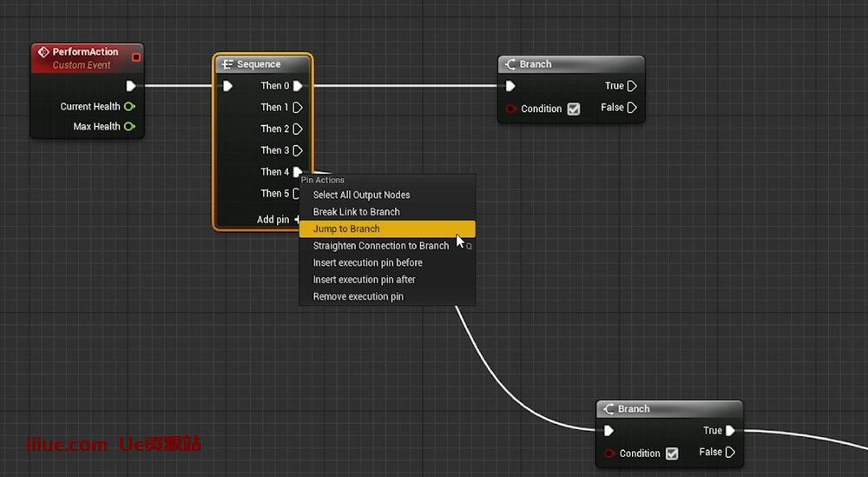
Task: Click the Then 5 pin label
Action: 274,194
